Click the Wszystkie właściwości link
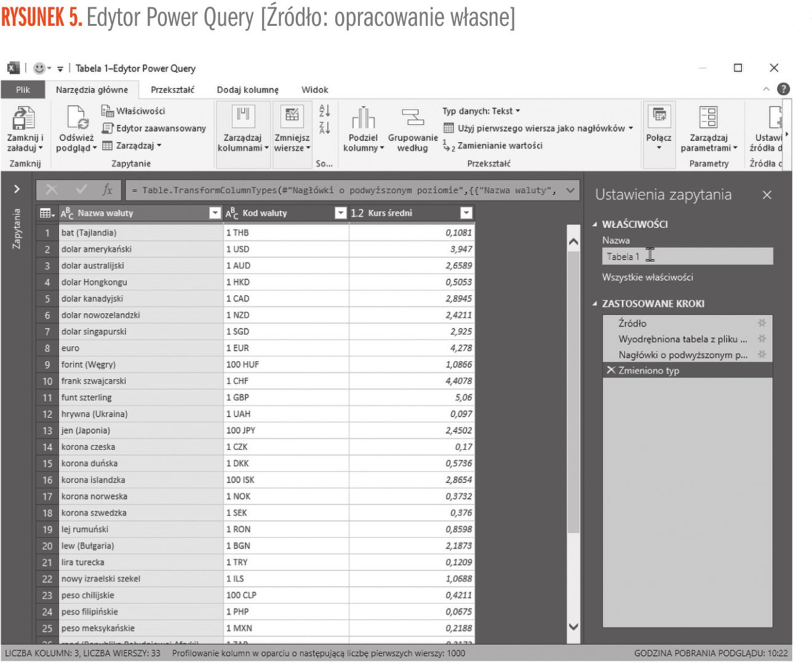812x662 pixels. pyautogui.click(x=647, y=277)
